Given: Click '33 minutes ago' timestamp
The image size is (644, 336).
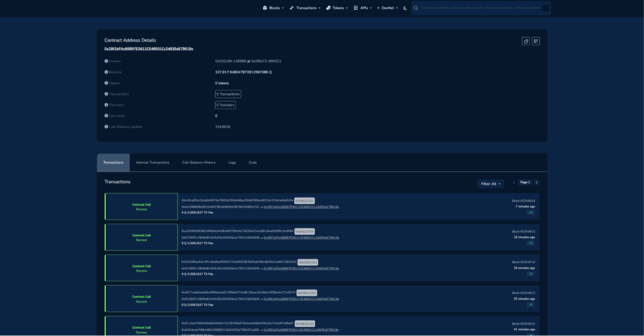Looking at the screenshot, I should point(524,299).
